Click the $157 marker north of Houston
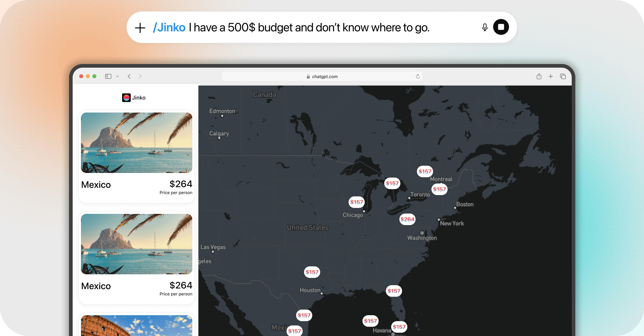644x336 pixels. (x=312, y=272)
